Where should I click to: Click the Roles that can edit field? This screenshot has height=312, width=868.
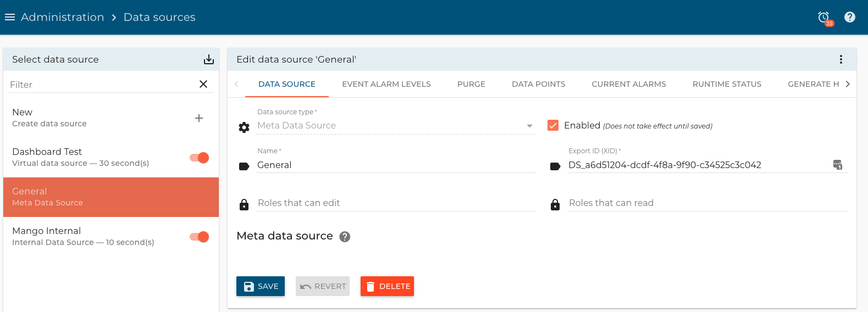396,203
